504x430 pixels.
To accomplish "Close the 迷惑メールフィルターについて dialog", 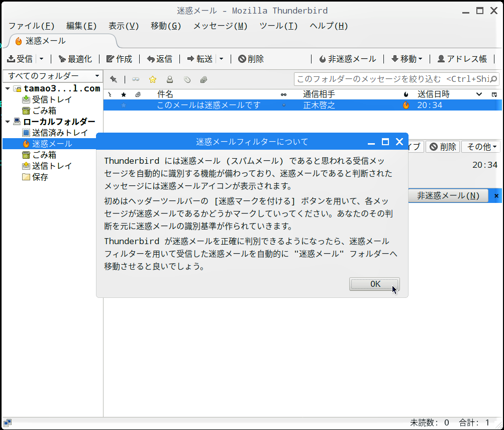I will pyautogui.click(x=399, y=142).
